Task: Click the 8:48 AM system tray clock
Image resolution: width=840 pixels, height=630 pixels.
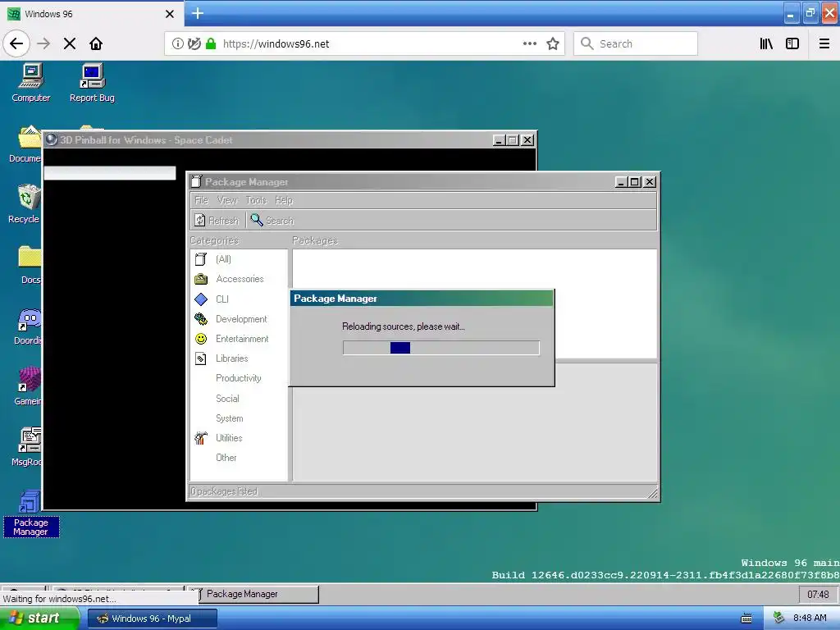Action: pyautogui.click(x=810, y=618)
